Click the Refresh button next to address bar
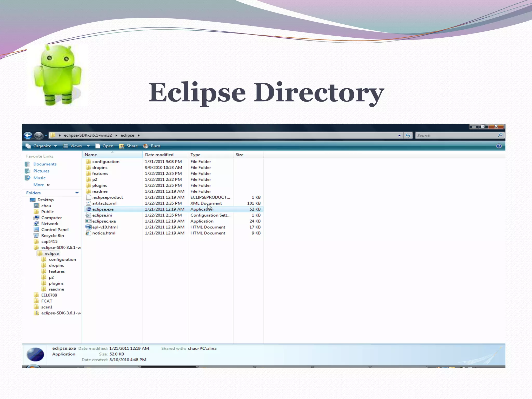The image size is (532, 399). 408,136
